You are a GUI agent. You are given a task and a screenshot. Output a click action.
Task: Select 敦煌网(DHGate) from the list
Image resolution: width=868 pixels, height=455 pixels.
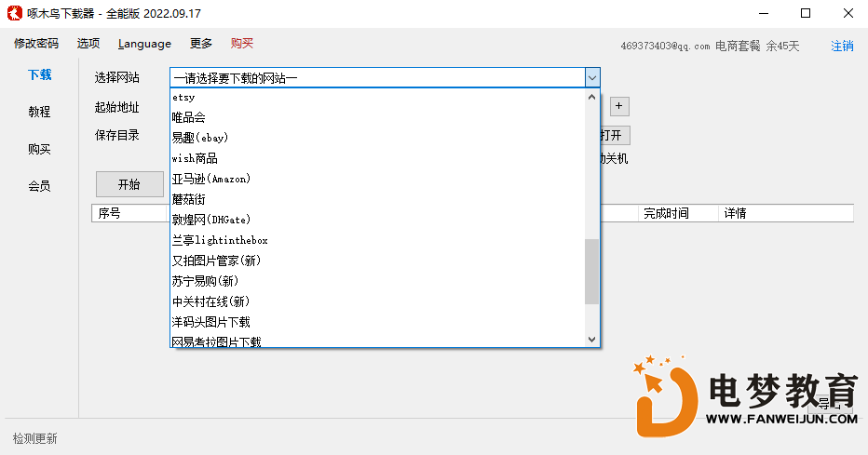pos(377,220)
